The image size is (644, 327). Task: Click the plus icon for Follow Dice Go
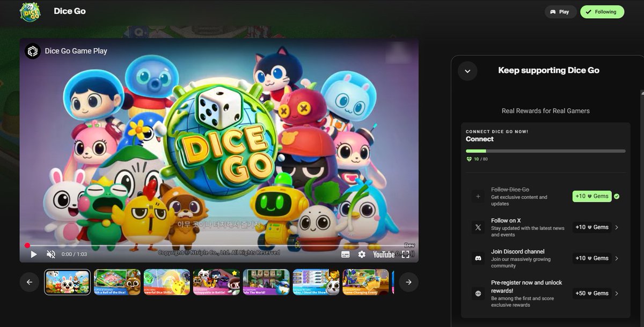(x=478, y=196)
